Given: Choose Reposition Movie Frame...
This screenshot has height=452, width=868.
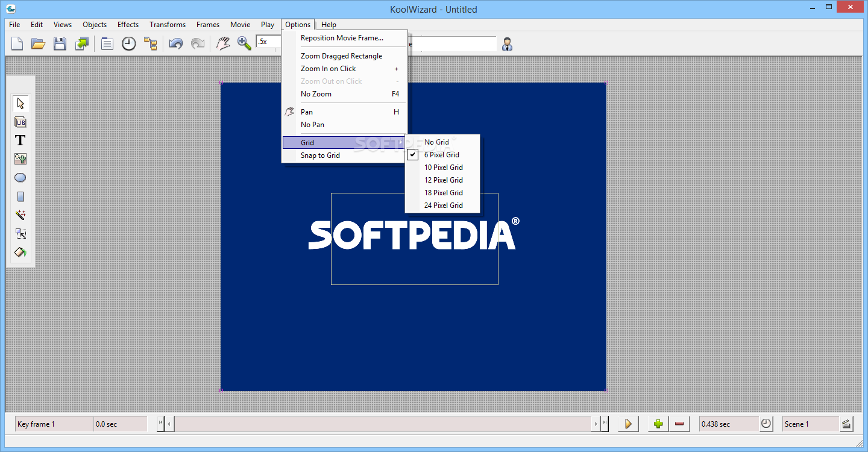Looking at the screenshot, I should pyautogui.click(x=345, y=38).
